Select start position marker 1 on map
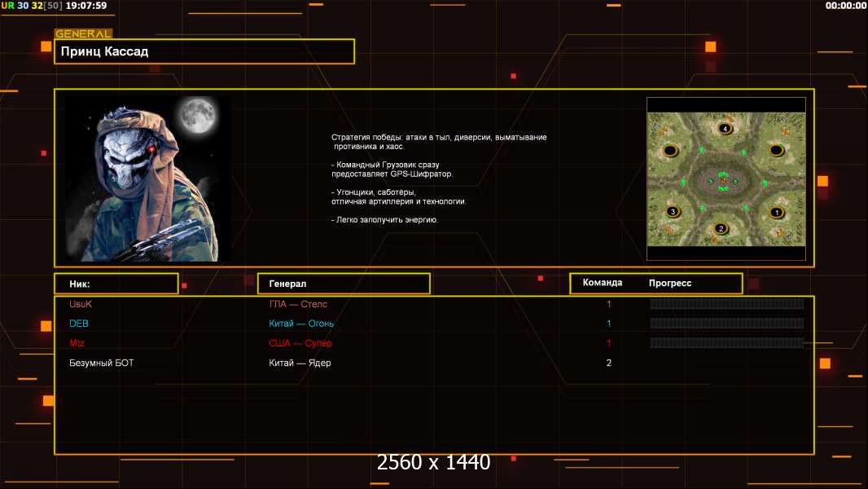The height and width of the screenshot is (489, 868). click(x=777, y=212)
